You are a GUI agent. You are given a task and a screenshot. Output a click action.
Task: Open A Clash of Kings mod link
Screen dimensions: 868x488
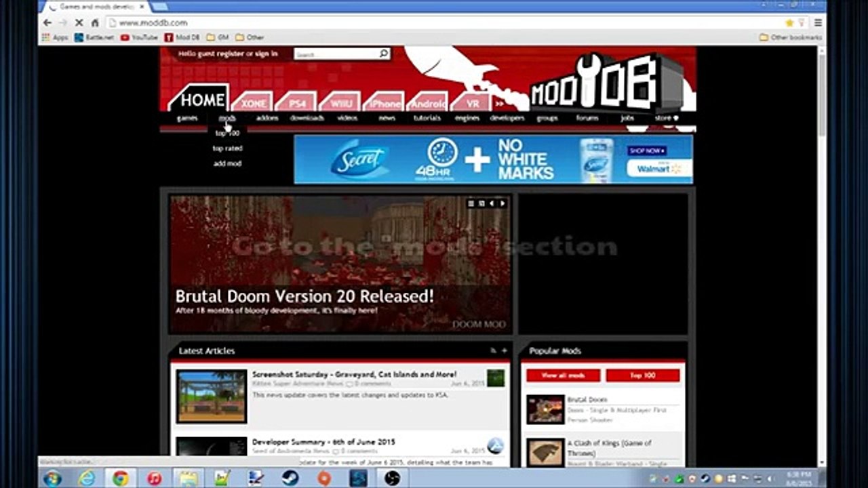(609, 448)
